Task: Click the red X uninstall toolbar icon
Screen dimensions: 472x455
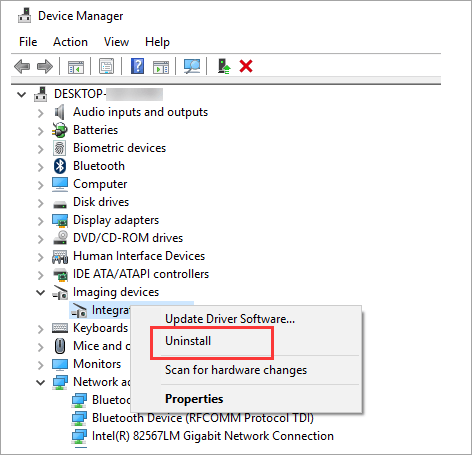Action: coord(246,66)
